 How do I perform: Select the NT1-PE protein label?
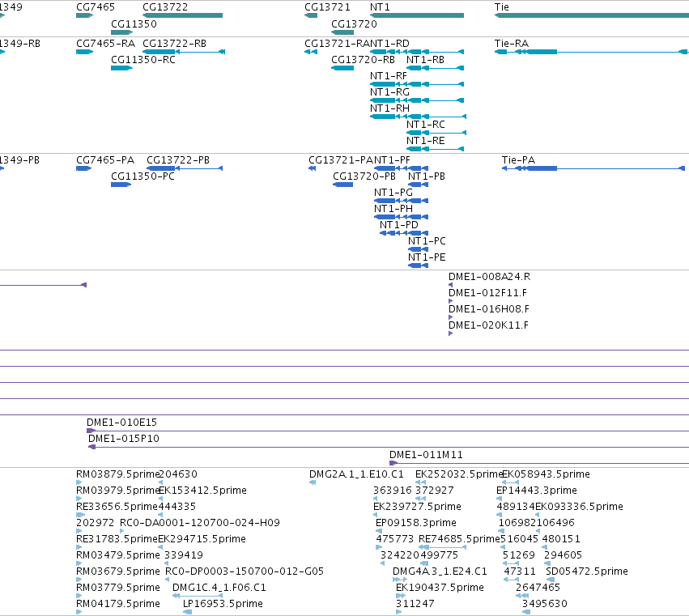tap(427, 257)
